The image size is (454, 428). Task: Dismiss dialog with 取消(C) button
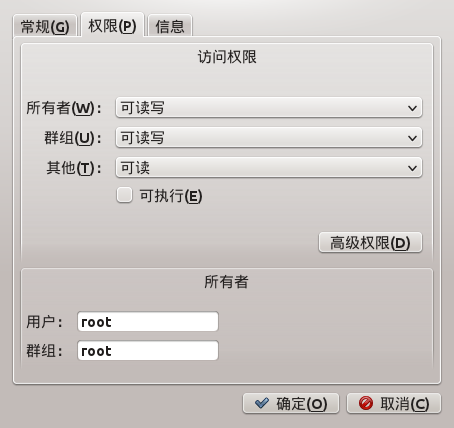click(x=394, y=404)
